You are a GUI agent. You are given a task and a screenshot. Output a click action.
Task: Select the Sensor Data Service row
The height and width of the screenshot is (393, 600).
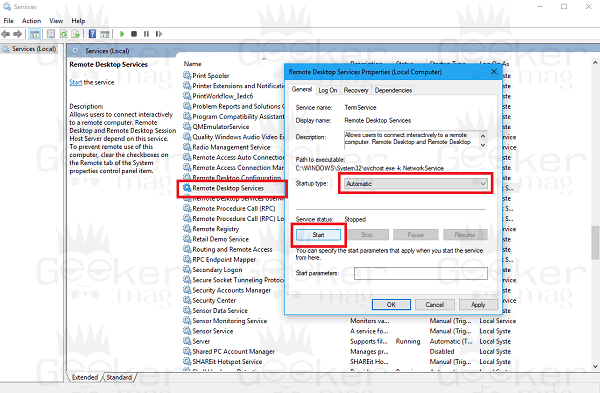(220, 310)
